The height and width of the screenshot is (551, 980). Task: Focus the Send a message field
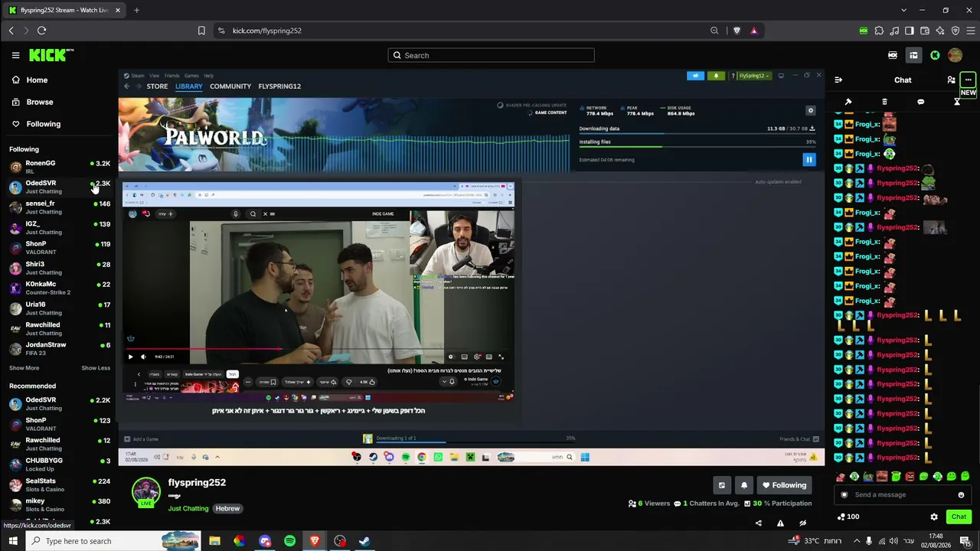[903, 495]
